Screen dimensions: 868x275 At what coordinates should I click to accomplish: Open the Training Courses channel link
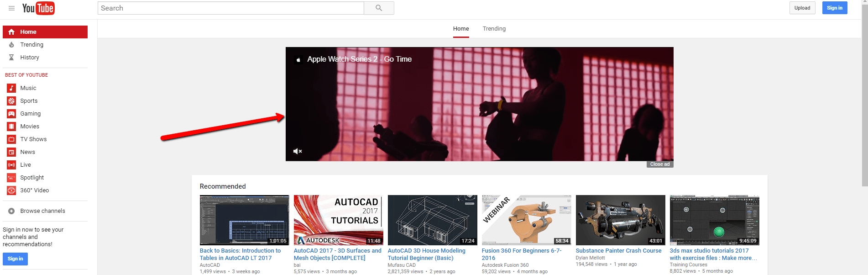[x=688, y=265]
